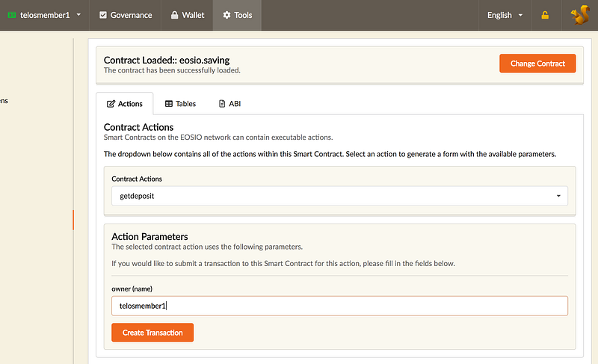Click the 'Action Parameters' heading
The height and width of the screenshot is (364, 598).
pyautogui.click(x=149, y=237)
